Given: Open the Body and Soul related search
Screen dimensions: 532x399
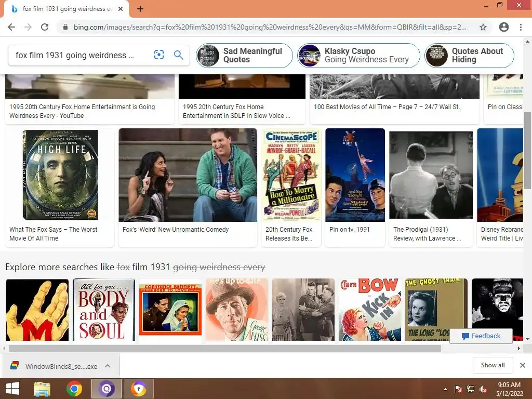Looking at the screenshot, I should click(x=104, y=310).
